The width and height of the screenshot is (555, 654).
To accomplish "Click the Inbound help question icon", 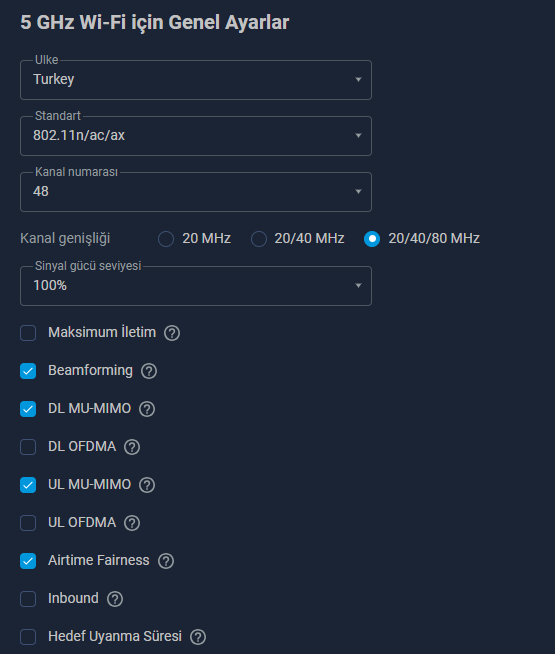I will (x=115, y=599).
